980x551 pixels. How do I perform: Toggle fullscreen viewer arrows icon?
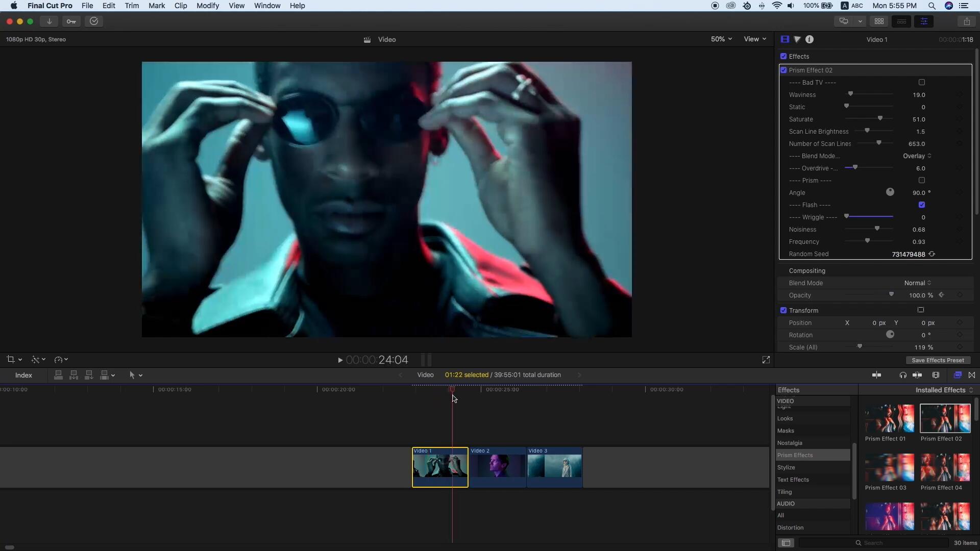coord(766,360)
